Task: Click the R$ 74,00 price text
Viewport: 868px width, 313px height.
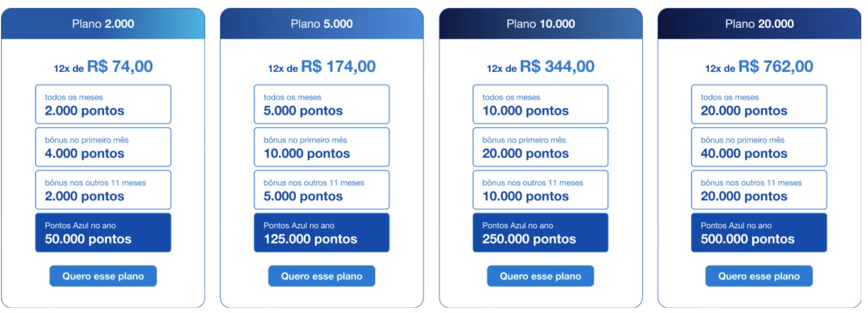Action: tap(120, 66)
